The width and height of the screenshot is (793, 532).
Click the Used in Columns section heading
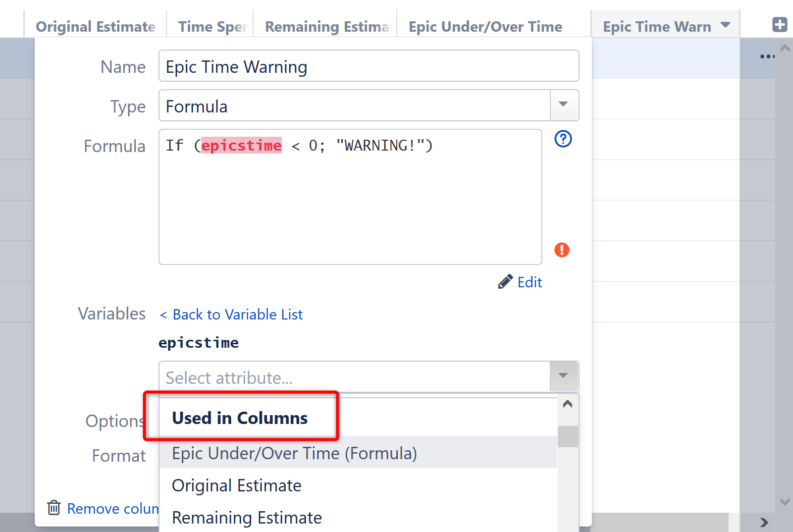240,418
